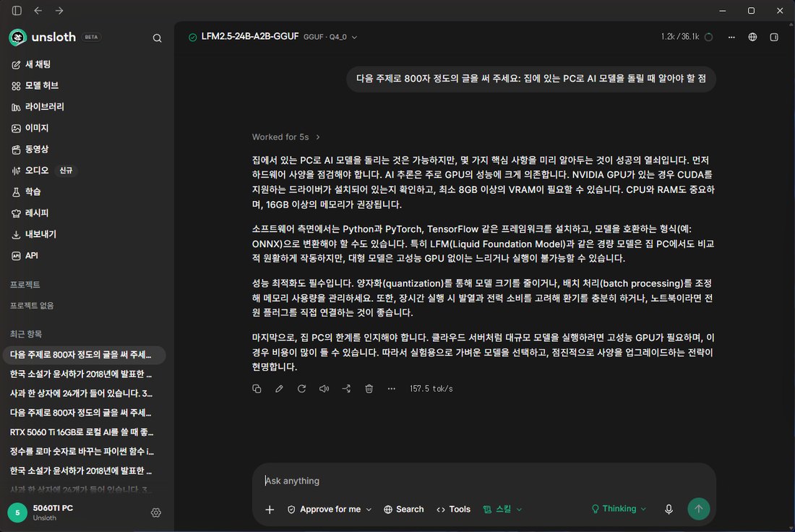Open the top-right three-dots menu
This screenshot has width=795, height=532.
coord(731,37)
